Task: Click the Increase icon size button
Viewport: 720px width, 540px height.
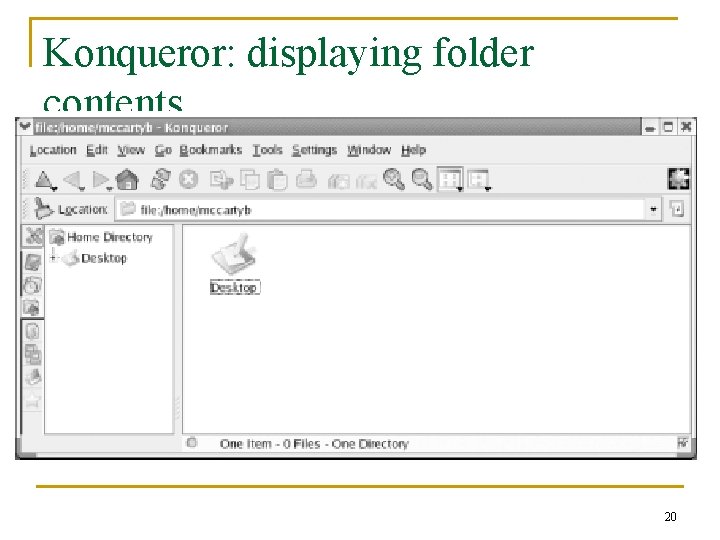Action: click(x=338, y=180)
